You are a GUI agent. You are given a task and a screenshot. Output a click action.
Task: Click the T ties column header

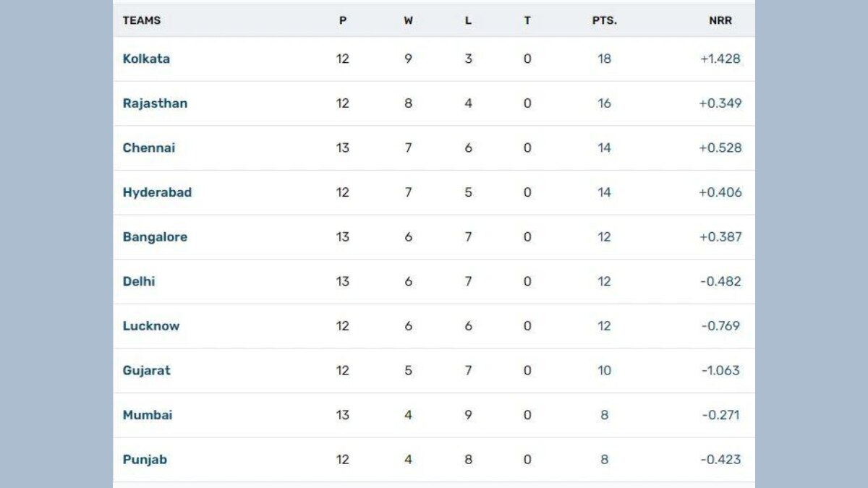[527, 20]
